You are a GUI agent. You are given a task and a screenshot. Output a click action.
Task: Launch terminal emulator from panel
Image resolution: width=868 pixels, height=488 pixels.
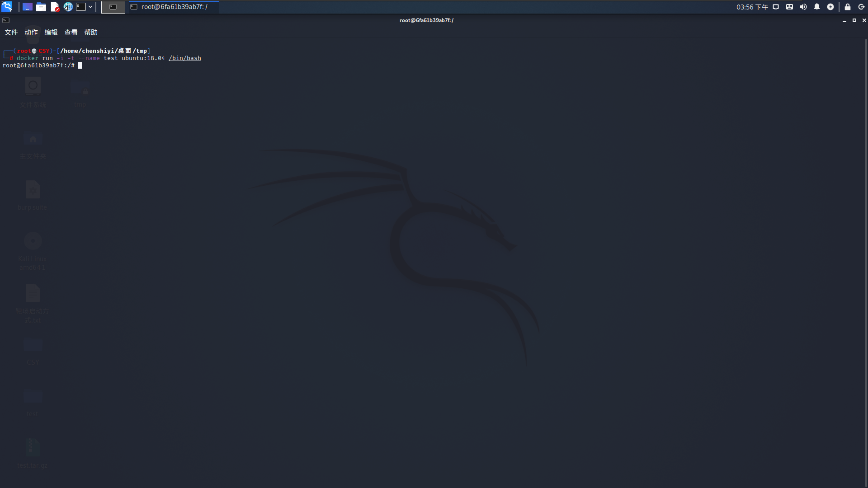click(81, 7)
